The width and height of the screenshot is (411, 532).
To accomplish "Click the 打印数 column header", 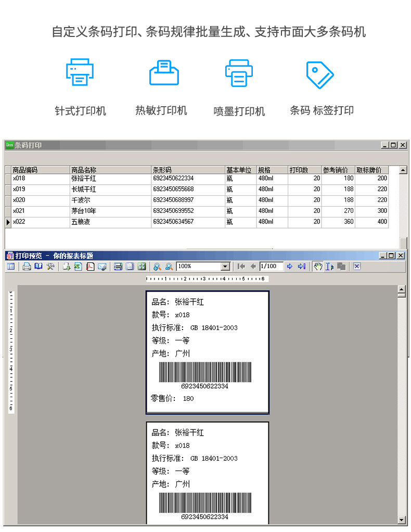I will [x=304, y=170].
